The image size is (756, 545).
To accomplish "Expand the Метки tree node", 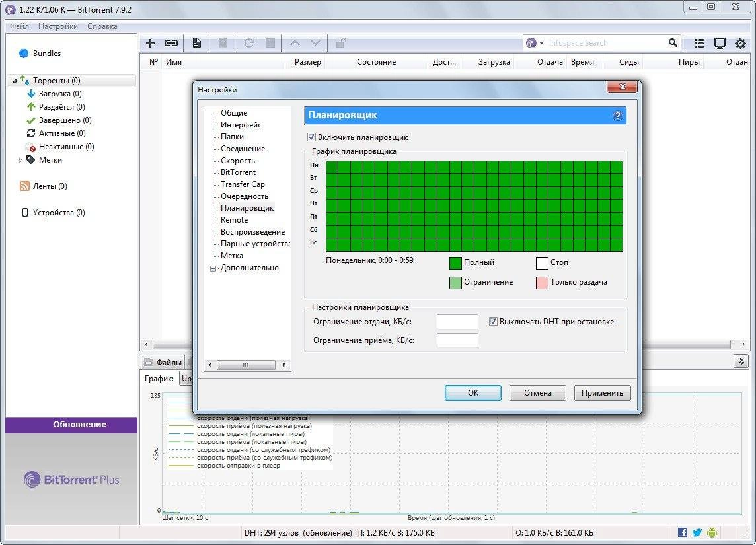I will click(20, 160).
